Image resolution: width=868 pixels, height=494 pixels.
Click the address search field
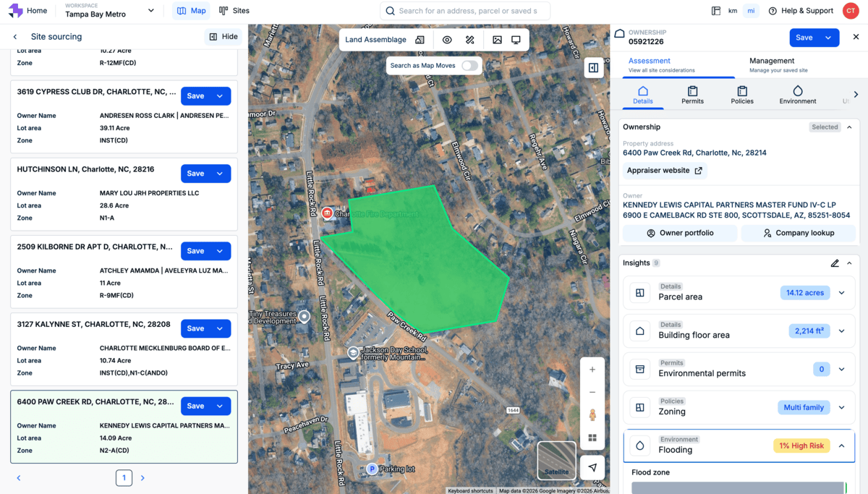(467, 11)
